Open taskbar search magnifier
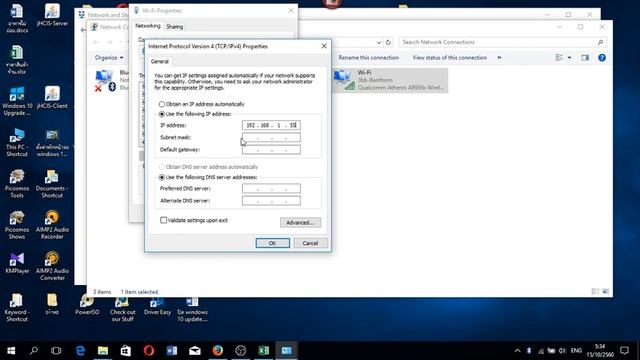The width and height of the screenshot is (640, 360). point(34,350)
